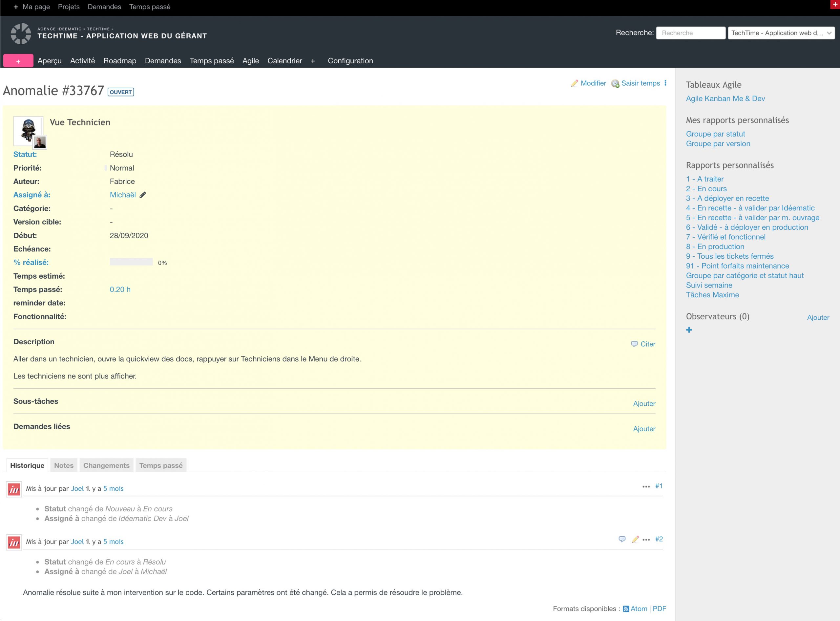Click the pencil edit icon on history entry #2
This screenshot has height=621, width=840.
(x=635, y=540)
